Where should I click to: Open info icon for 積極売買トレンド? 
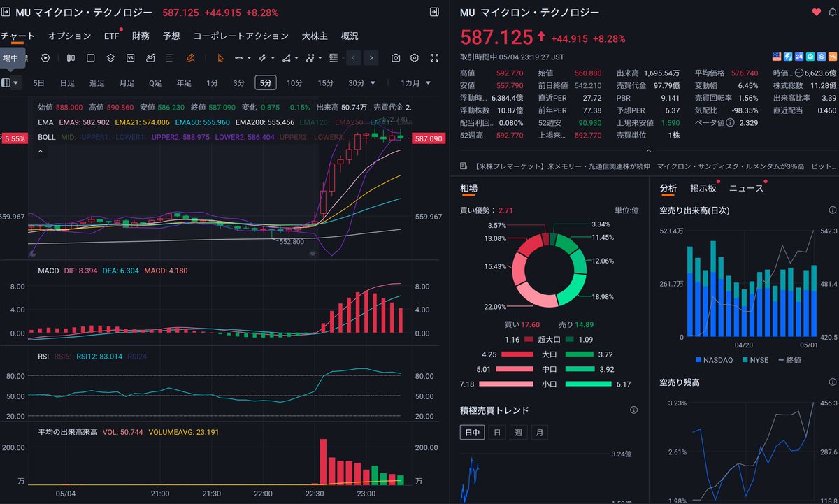pos(633,410)
